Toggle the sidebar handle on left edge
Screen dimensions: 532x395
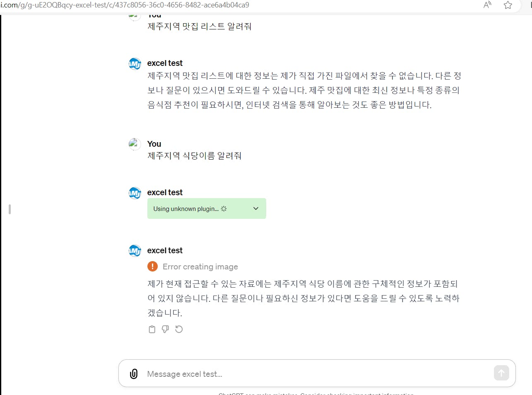tap(10, 209)
